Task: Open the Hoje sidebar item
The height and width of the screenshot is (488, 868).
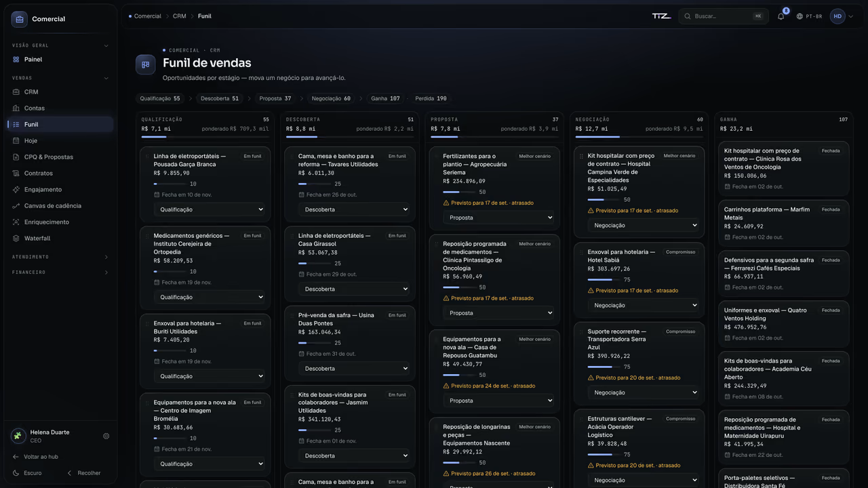Action: click(60, 140)
